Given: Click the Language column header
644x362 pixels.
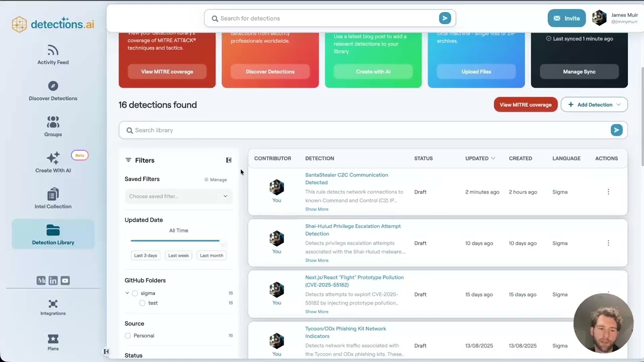Looking at the screenshot, I should (x=567, y=158).
